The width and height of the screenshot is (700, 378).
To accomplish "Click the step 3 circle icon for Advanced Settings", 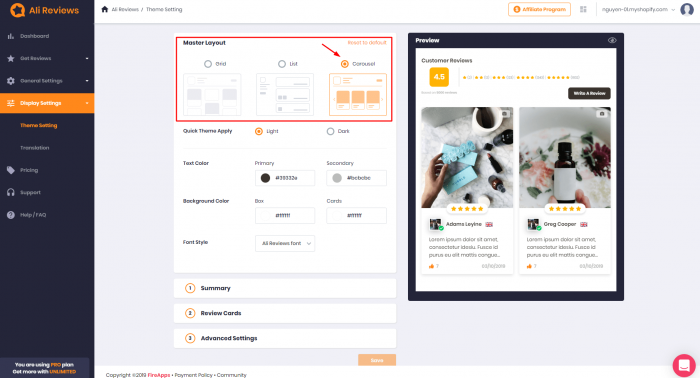I will (x=190, y=338).
